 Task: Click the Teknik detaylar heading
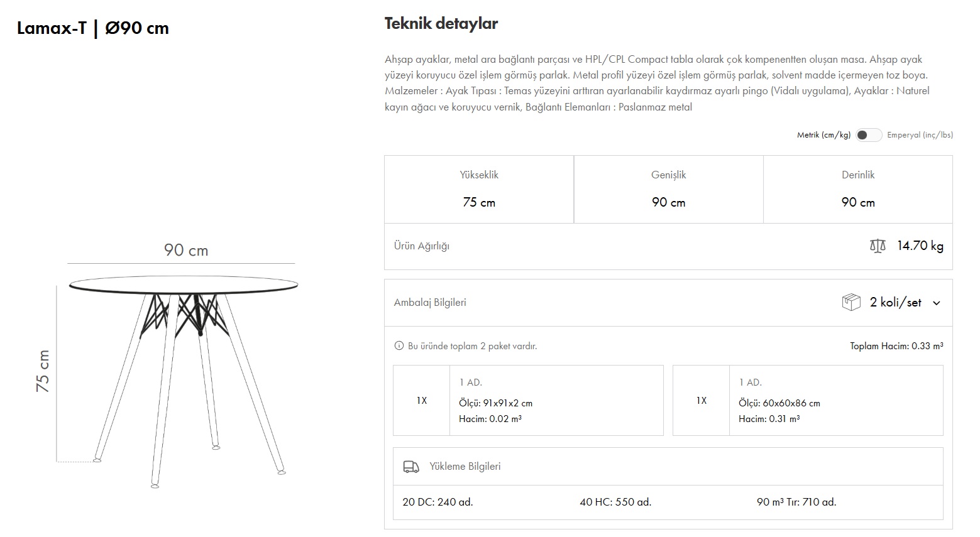point(441,24)
